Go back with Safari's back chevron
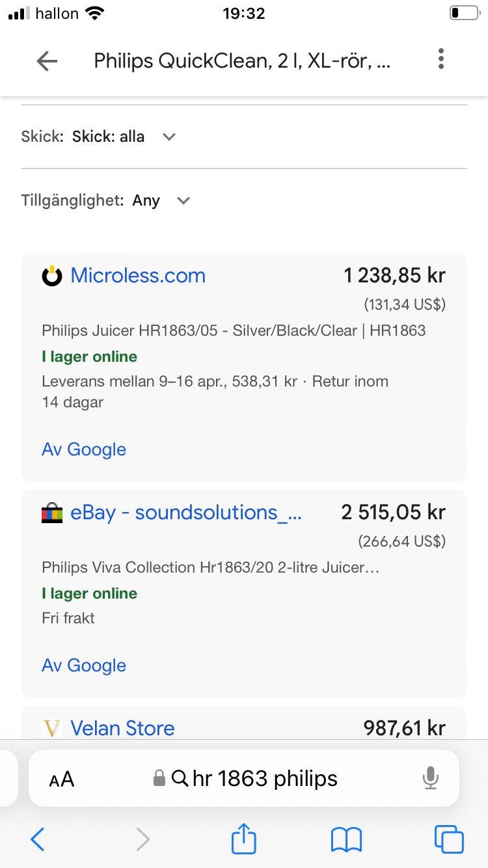The height and width of the screenshot is (868, 488). pos(38,839)
